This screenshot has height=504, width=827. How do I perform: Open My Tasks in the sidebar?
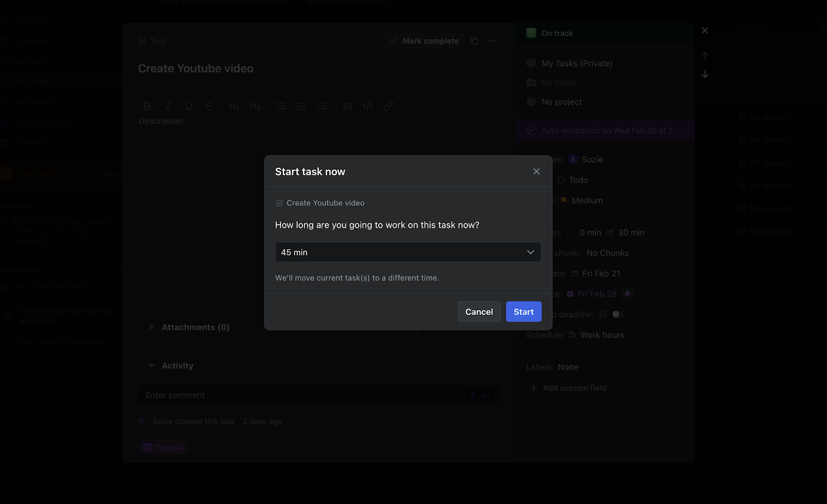click(31, 61)
